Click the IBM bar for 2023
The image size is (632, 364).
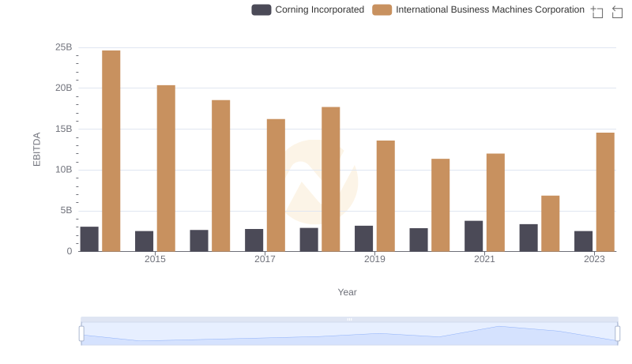pyautogui.click(x=605, y=192)
